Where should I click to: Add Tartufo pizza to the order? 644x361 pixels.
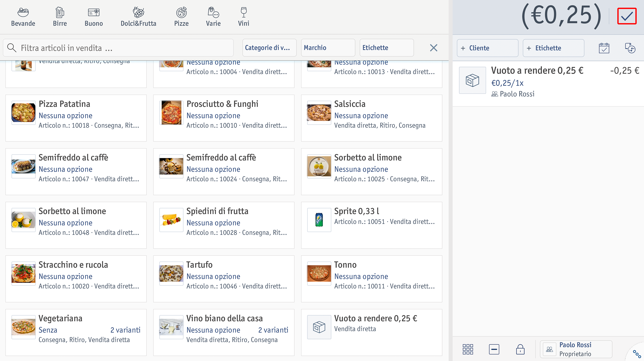click(x=224, y=279)
